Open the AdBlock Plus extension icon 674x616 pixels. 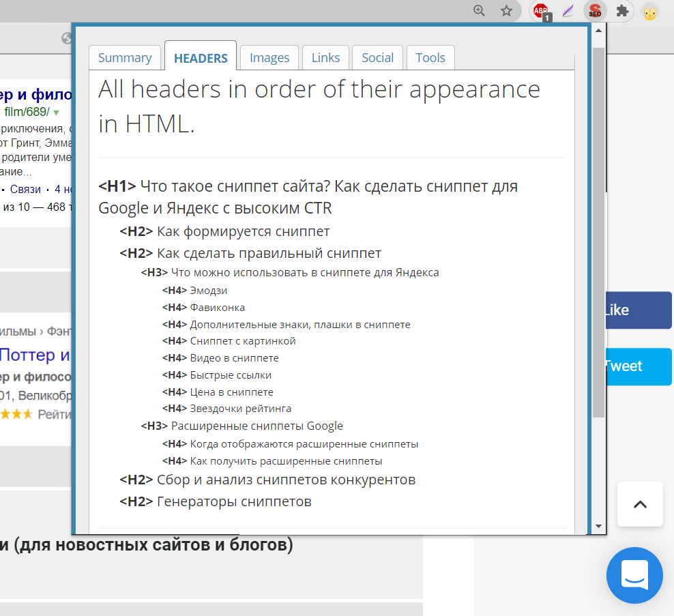coord(541,11)
